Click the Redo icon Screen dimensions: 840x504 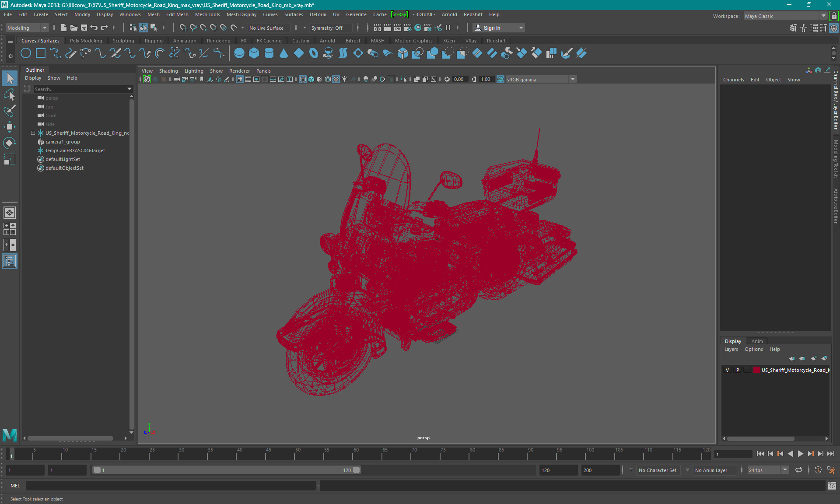[104, 28]
